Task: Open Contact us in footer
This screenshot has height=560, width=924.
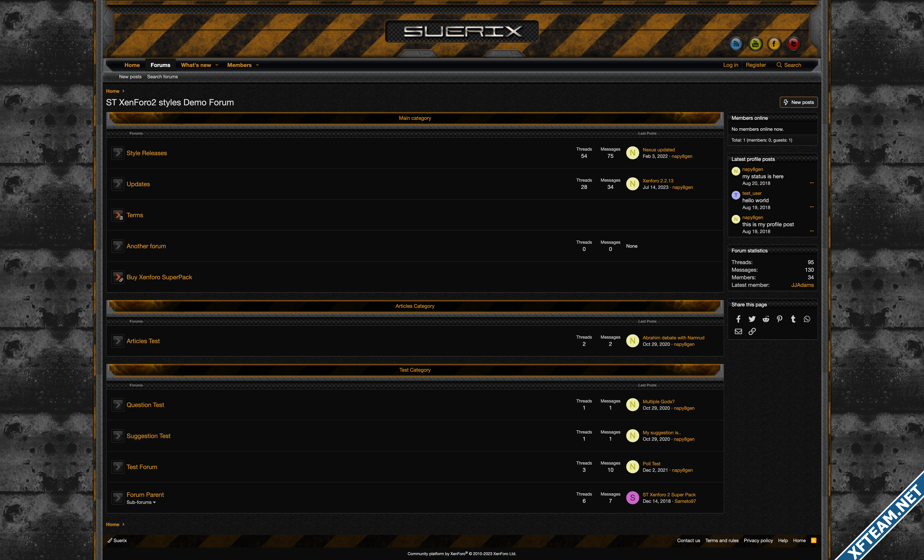Action: (x=688, y=541)
